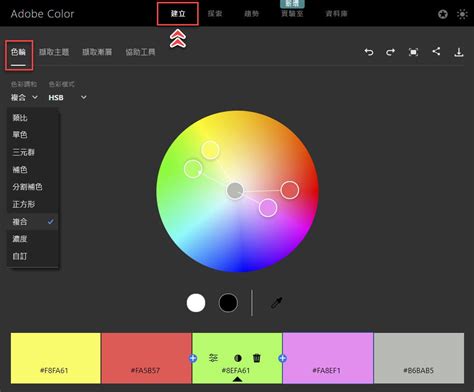This screenshot has height=392, width=474.
Task: Choose 三元群 (Triad) harmony rule
Action: (x=33, y=152)
